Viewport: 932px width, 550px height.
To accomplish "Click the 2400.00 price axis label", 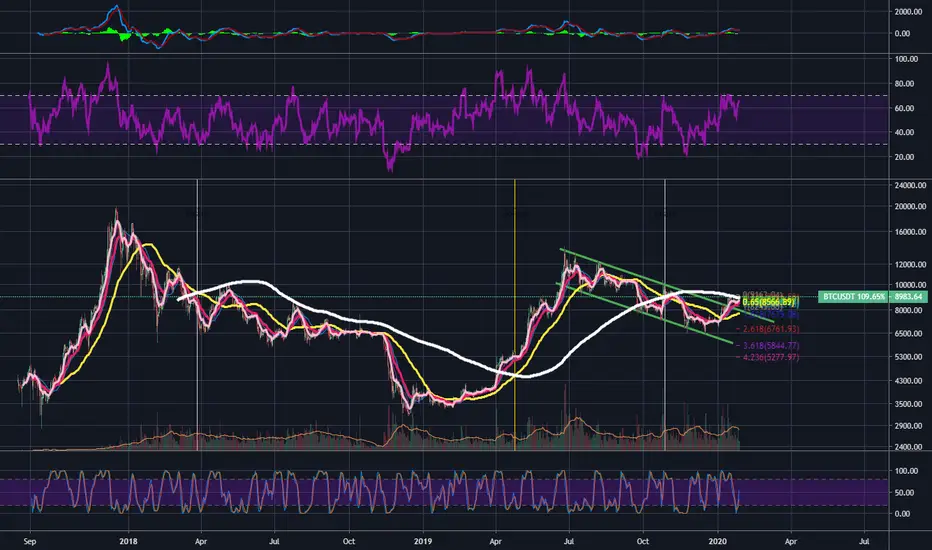I will [910, 447].
